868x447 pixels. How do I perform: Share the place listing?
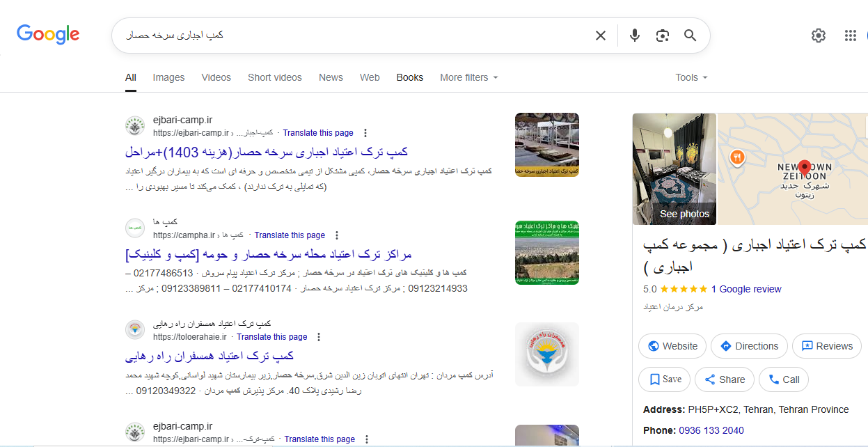pos(725,379)
